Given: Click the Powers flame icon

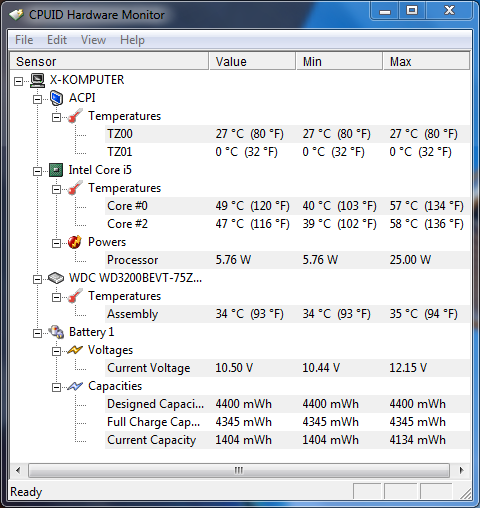Looking at the screenshot, I should (75, 242).
